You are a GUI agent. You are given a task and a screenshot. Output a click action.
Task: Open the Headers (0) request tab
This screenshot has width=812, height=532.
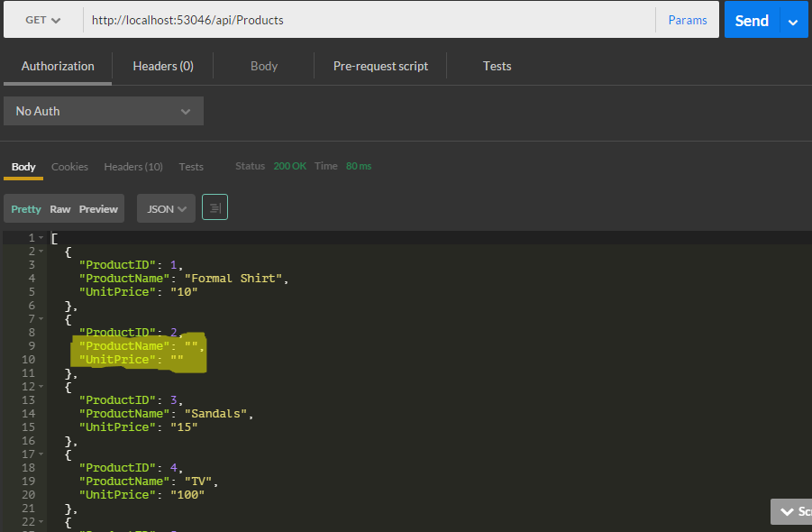coord(162,65)
